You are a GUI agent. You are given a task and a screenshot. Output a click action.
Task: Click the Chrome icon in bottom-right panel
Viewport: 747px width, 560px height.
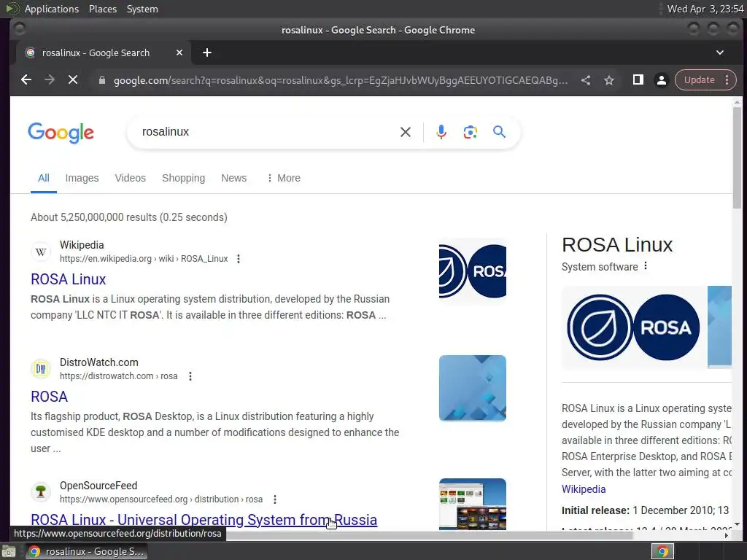point(662,551)
